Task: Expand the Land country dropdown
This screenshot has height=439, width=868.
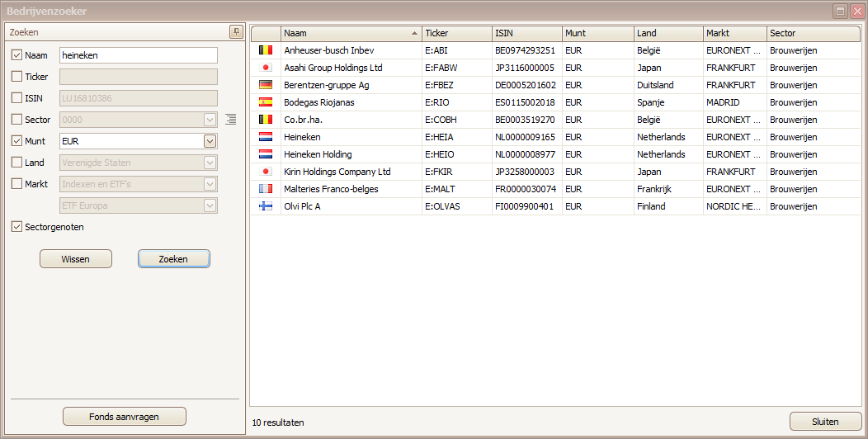Action: 210,163
